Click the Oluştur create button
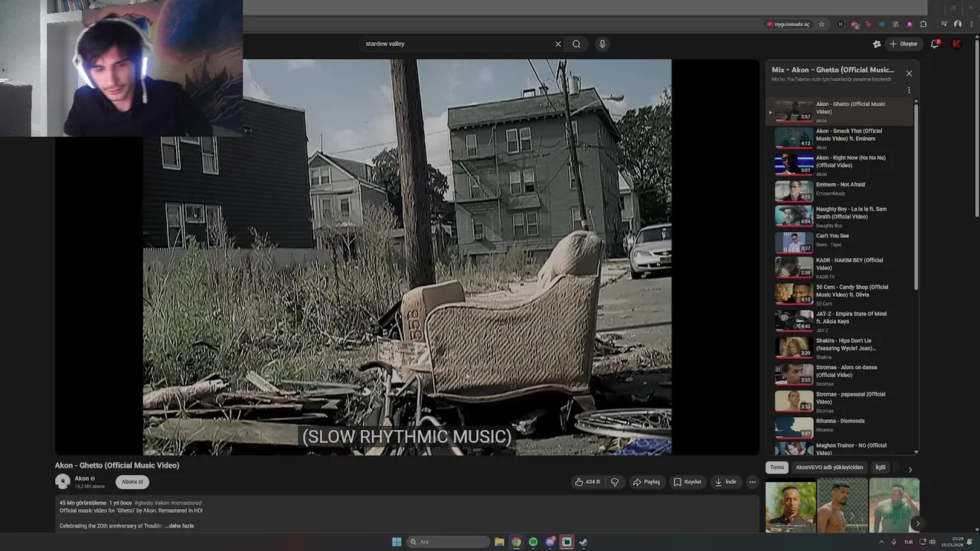 click(903, 44)
